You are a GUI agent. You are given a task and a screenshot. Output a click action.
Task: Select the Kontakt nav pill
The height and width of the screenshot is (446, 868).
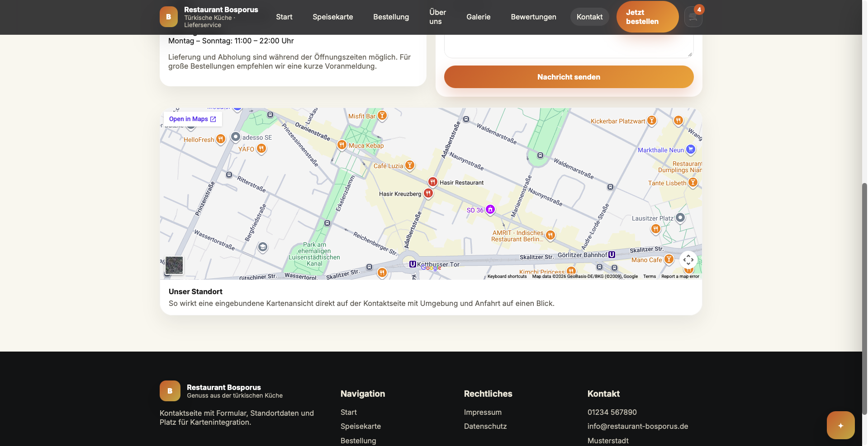(589, 17)
